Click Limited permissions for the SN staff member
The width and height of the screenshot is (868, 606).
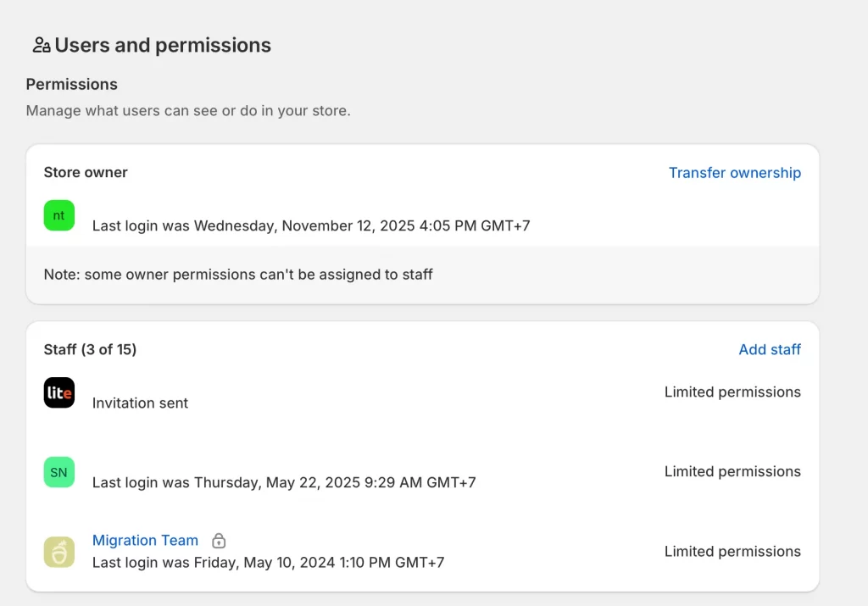[732, 472]
